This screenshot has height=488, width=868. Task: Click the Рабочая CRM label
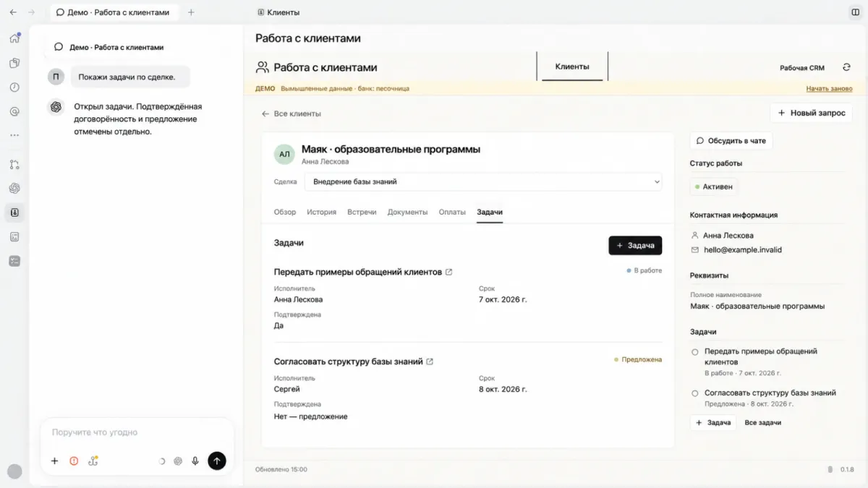pos(802,68)
